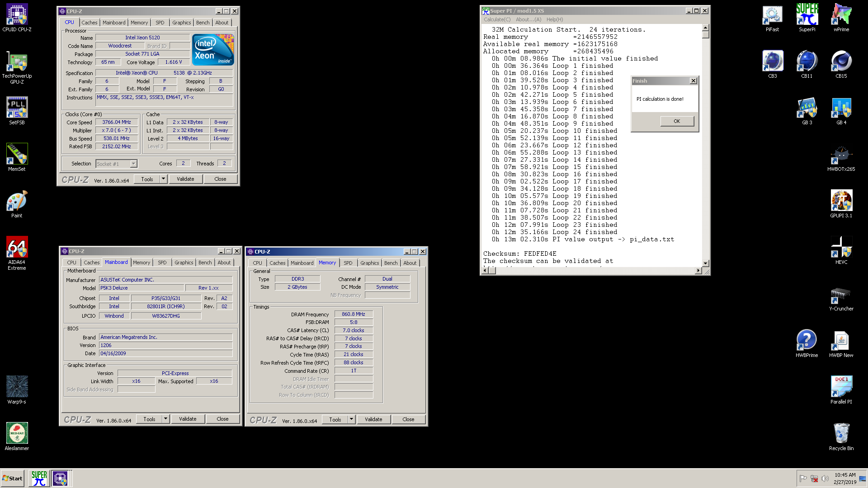The image size is (868, 488).
Task: Launch Parallel PI desktop shortcut
Action: 841,390
